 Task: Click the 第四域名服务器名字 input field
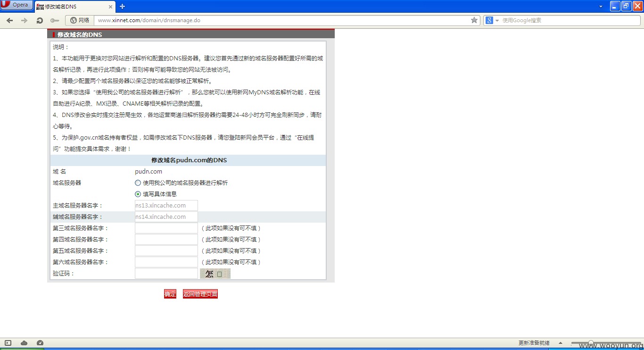point(166,239)
